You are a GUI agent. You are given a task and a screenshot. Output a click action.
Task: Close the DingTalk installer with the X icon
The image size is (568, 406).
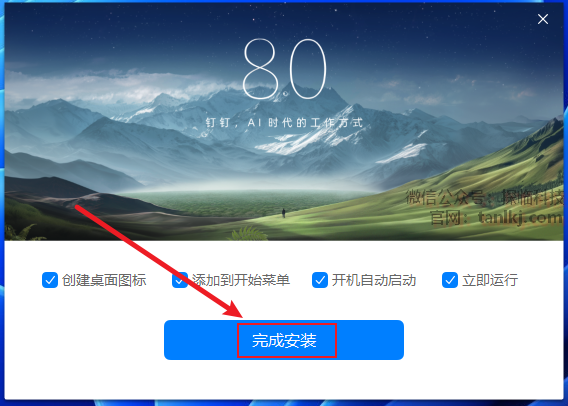point(543,19)
